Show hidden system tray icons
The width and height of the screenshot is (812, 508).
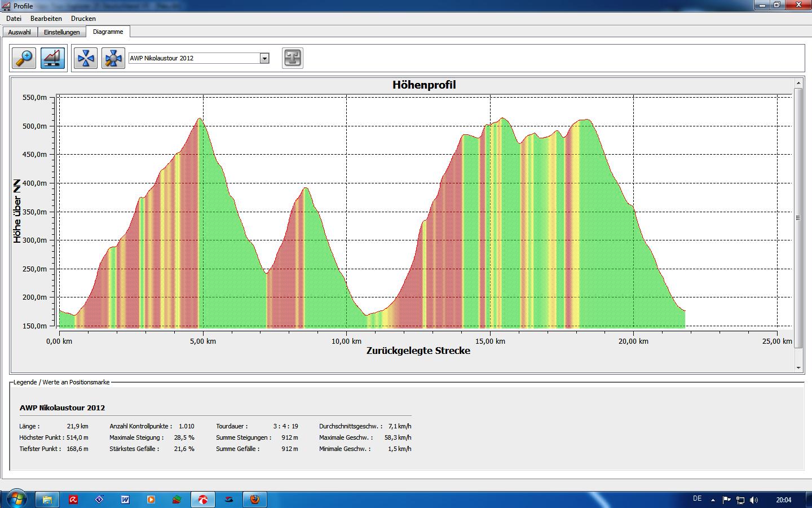click(713, 500)
